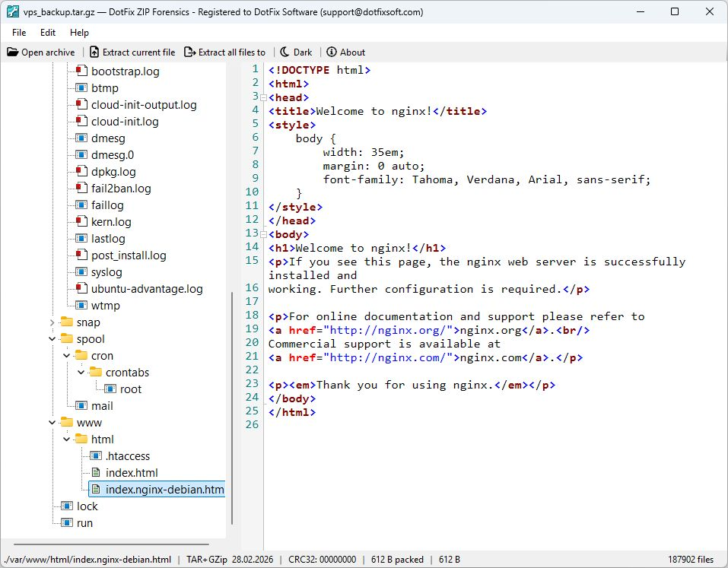Select faillog file icon
Image resolution: width=728 pixels, height=568 pixels.
point(81,205)
